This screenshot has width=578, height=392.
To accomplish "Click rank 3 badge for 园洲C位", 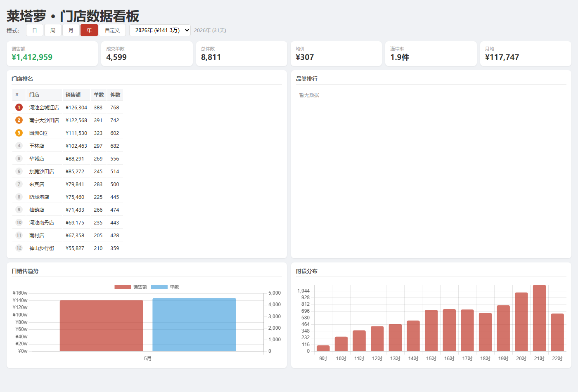I will (x=19, y=133).
